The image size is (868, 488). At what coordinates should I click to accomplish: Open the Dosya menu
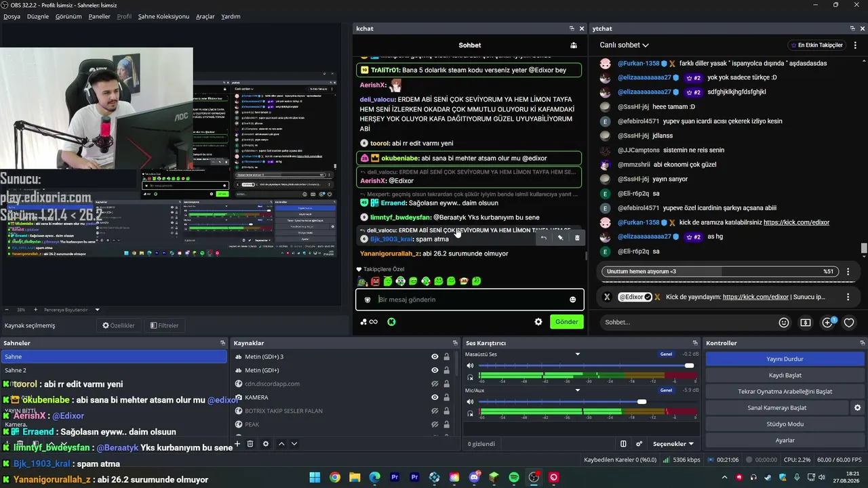pos(12,16)
